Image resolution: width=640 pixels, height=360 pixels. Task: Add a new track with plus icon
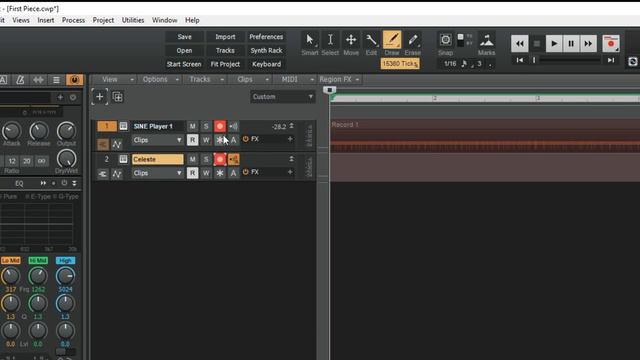coord(100,97)
